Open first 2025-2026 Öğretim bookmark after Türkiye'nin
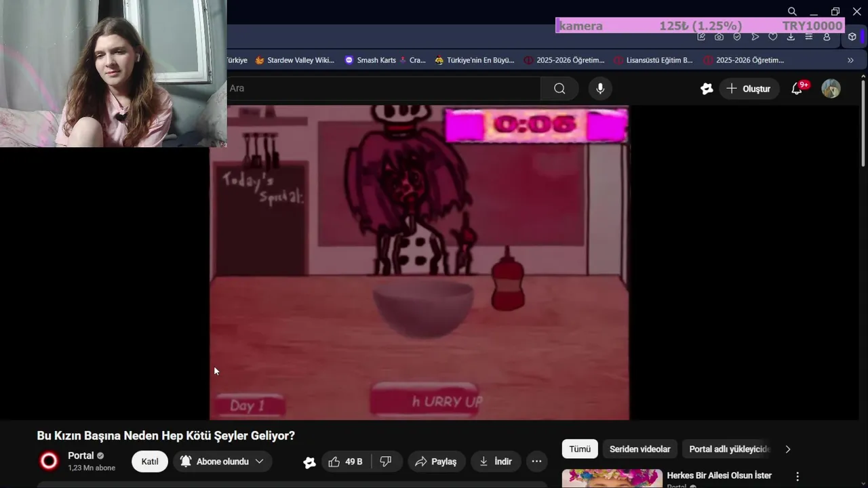The height and width of the screenshot is (488, 868). pos(564,60)
